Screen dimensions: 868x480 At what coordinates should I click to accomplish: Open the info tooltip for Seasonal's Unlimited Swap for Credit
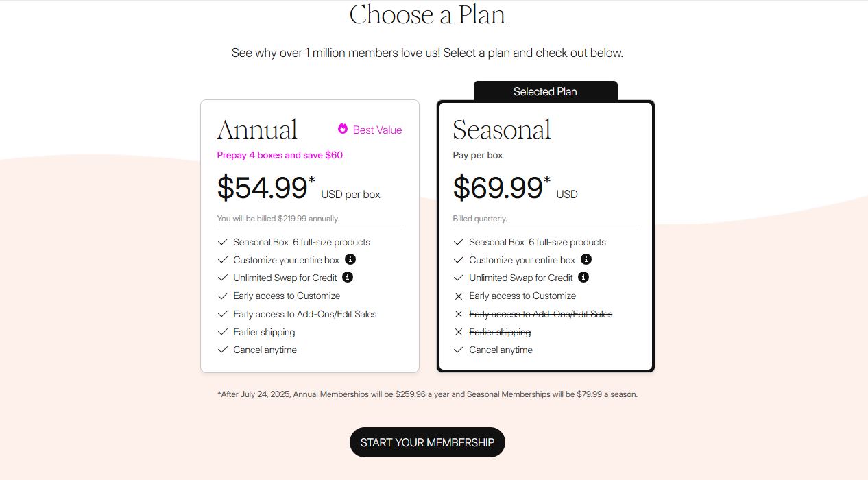[x=583, y=278]
